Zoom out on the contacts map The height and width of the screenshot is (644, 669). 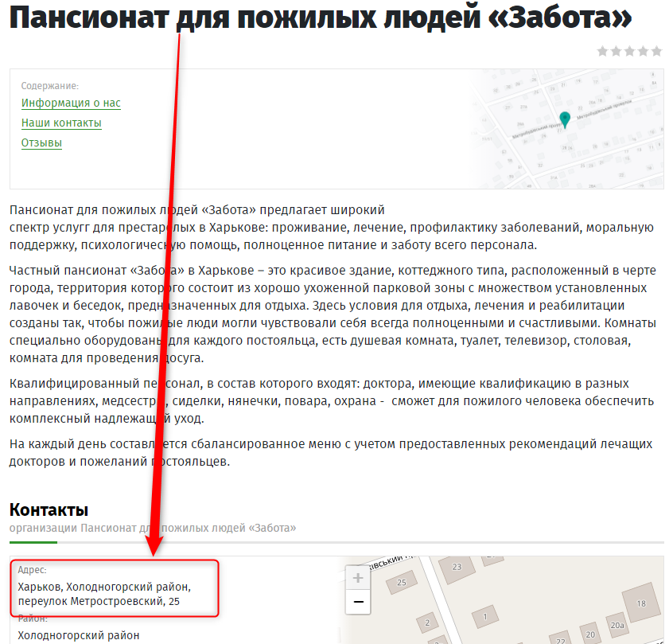point(358,602)
